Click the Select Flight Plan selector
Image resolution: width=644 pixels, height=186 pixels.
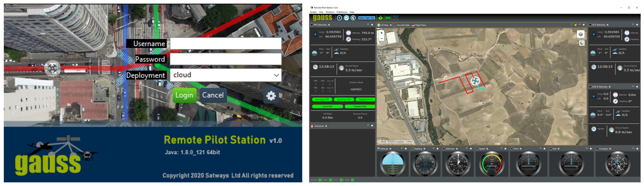[x=367, y=18]
